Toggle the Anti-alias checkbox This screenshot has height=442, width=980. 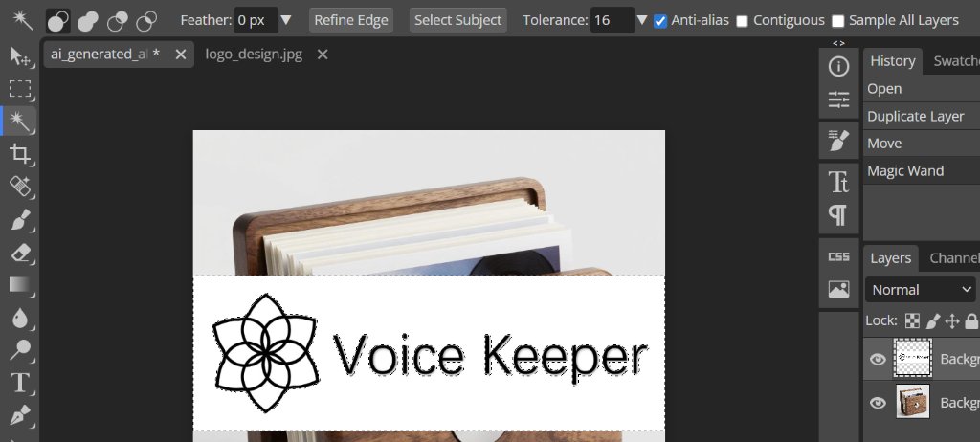tap(660, 21)
